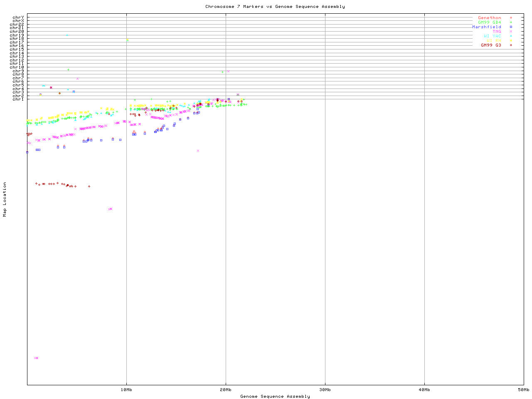
Task: Select the WI YAC legend text
Action: [x=492, y=36]
